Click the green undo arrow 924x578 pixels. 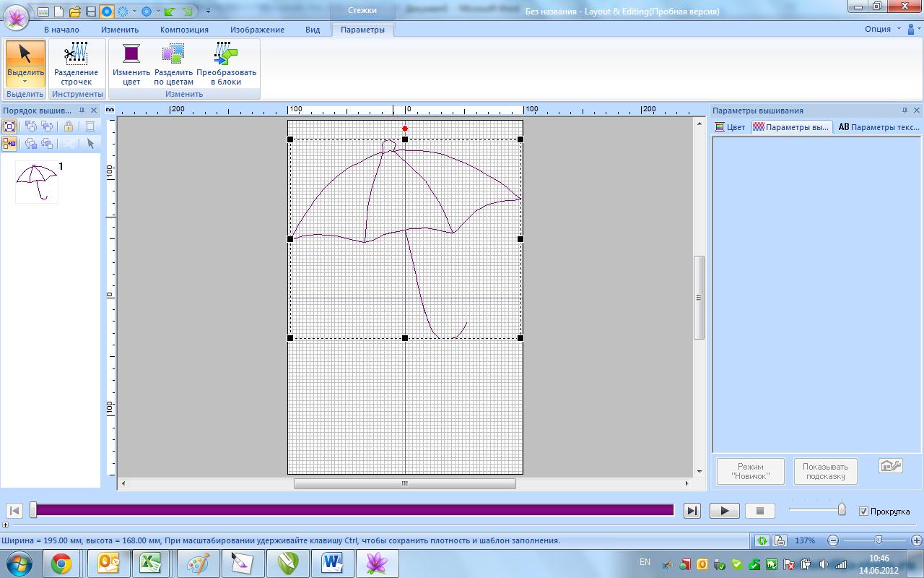(170, 12)
